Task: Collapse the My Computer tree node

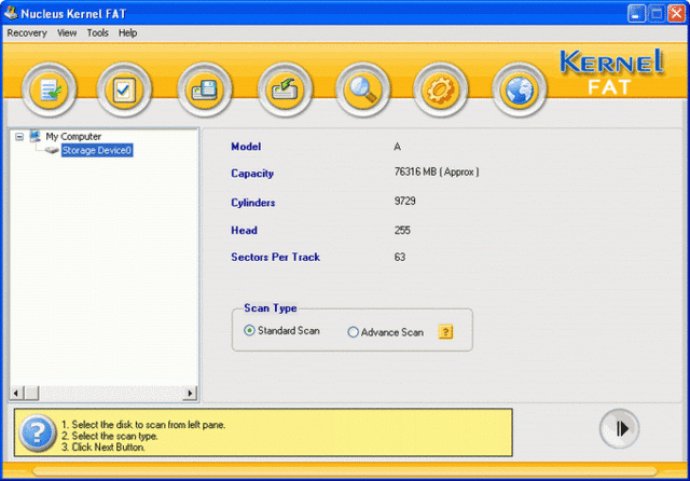Action: pyautogui.click(x=19, y=137)
